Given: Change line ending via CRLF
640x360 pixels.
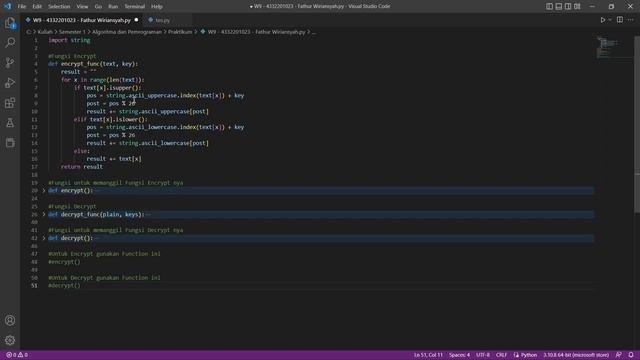Looking at the screenshot, I should (501, 355).
